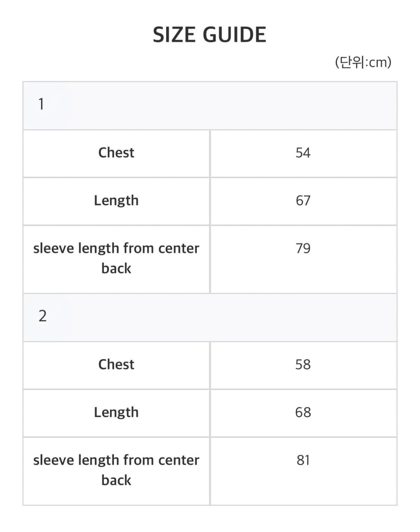This screenshot has width=420, height=532.
Task: Select the chest value 58
Action: (303, 365)
